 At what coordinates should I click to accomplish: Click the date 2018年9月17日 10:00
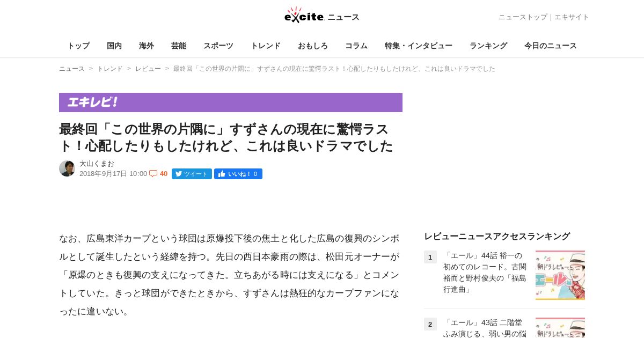tap(113, 174)
